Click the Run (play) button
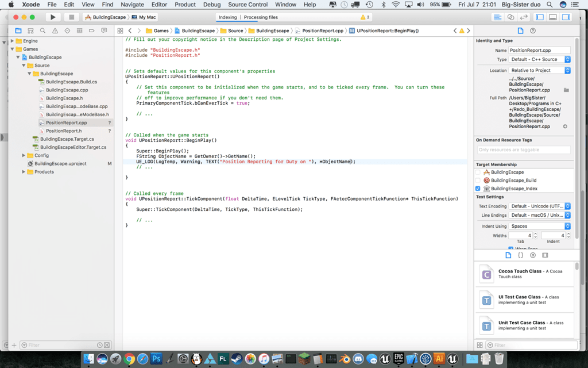The width and height of the screenshot is (588, 368). tap(53, 17)
